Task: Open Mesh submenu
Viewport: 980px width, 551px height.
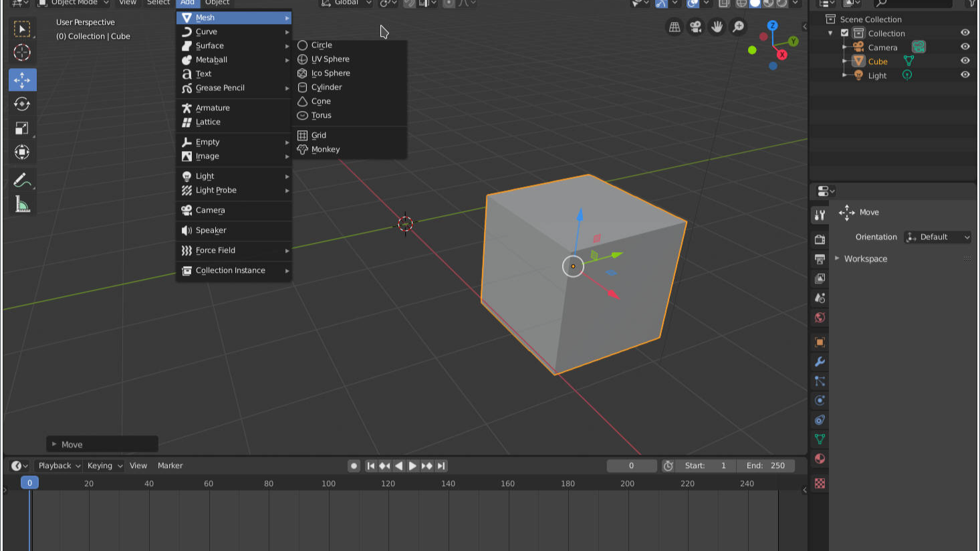Action: pos(234,17)
